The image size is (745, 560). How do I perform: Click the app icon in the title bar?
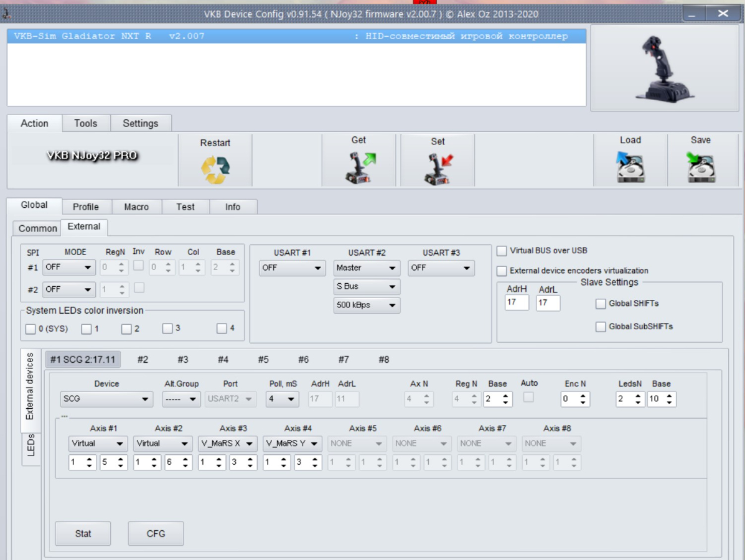(x=7, y=13)
